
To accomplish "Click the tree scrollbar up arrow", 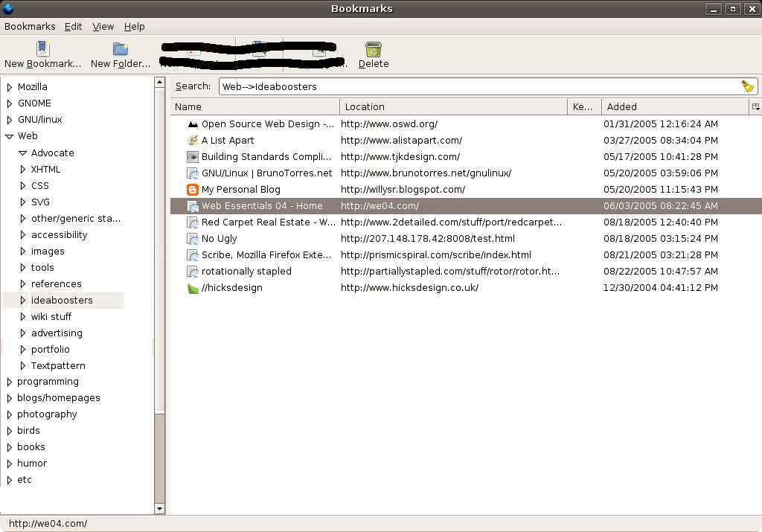I will point(159,83).
